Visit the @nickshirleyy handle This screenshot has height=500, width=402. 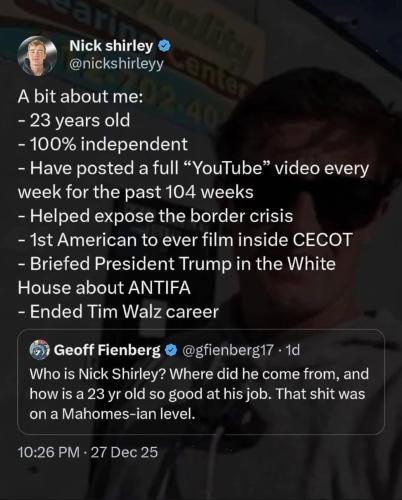[116, 64]
